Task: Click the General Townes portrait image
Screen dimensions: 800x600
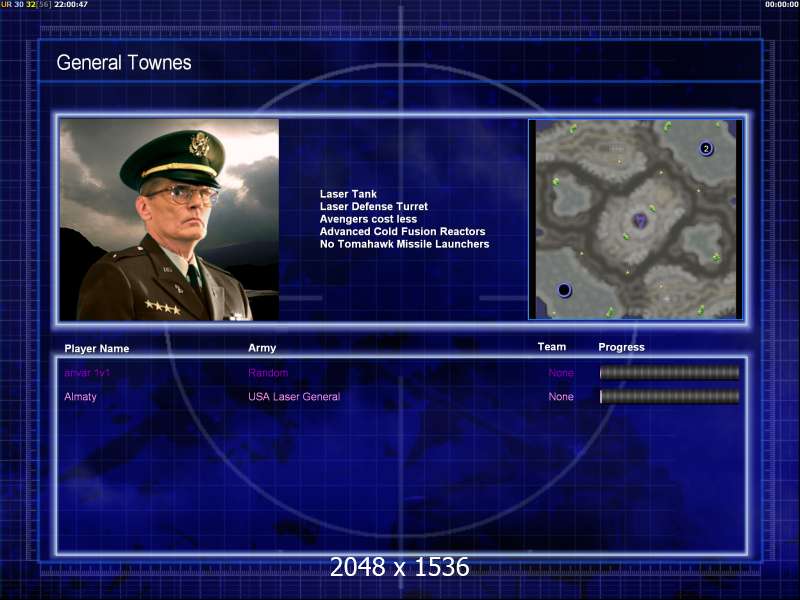Action: pos(169,220)
